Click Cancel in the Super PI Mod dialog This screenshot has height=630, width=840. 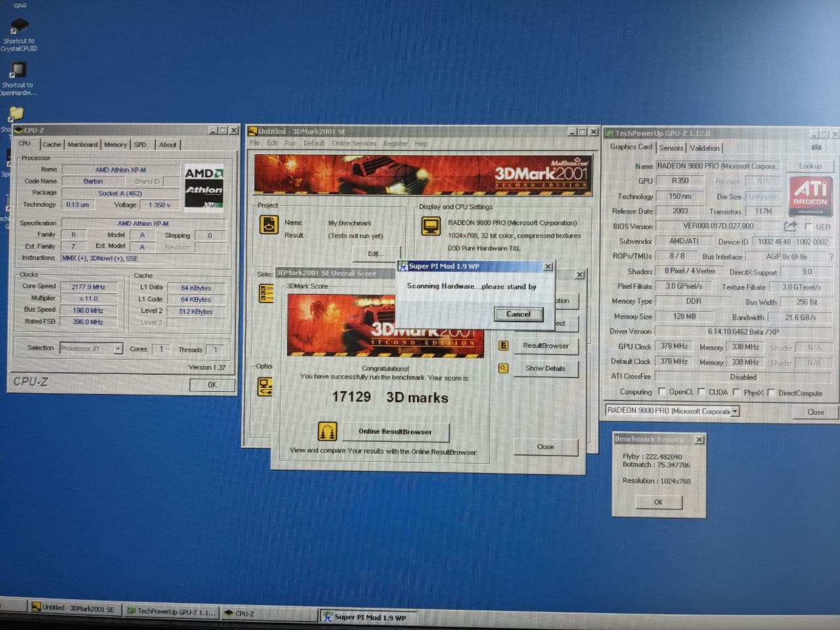click(518, 314)
